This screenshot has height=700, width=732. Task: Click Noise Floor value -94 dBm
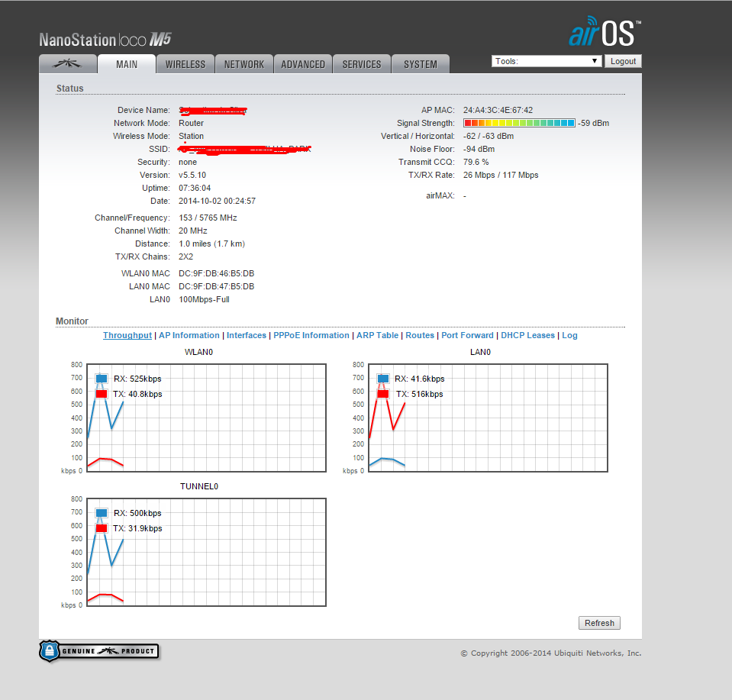click(479, 149)
